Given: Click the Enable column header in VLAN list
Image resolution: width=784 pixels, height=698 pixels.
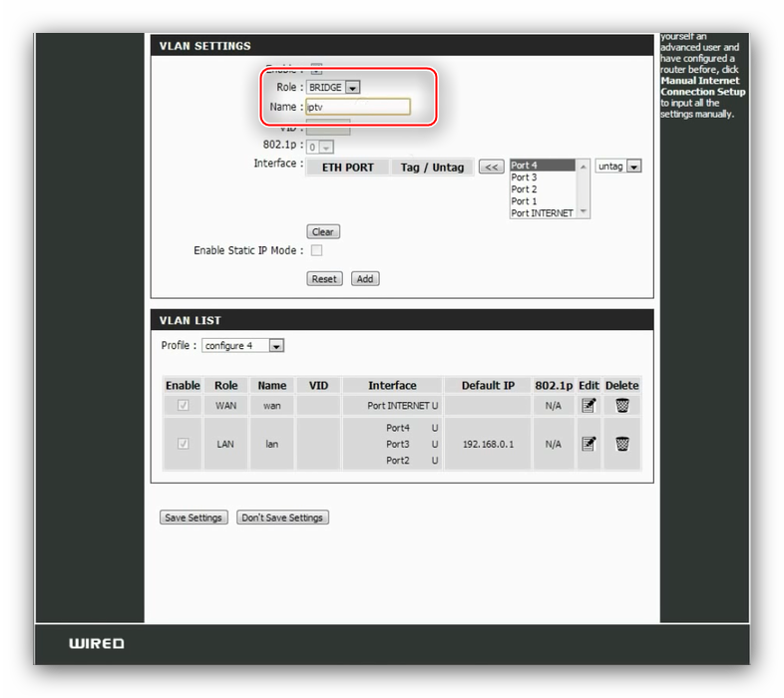Looking at the screenshot, I should click(183, 385).
